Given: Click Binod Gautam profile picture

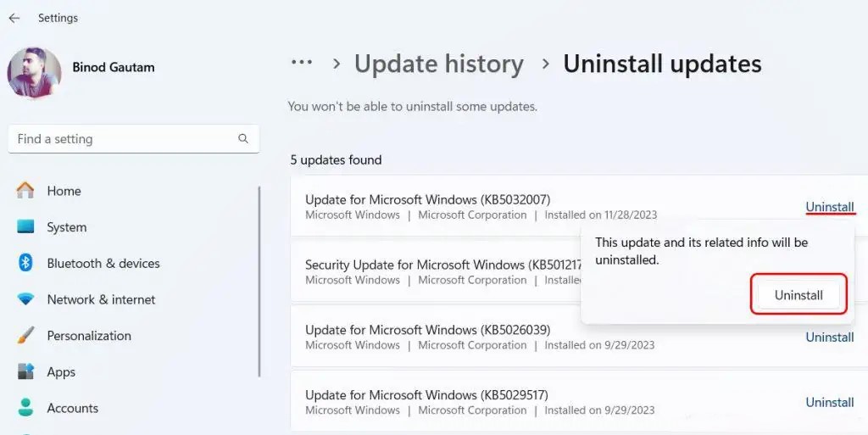Looking at the screenshot, I should pyautogui.click(x=34, y=73).
